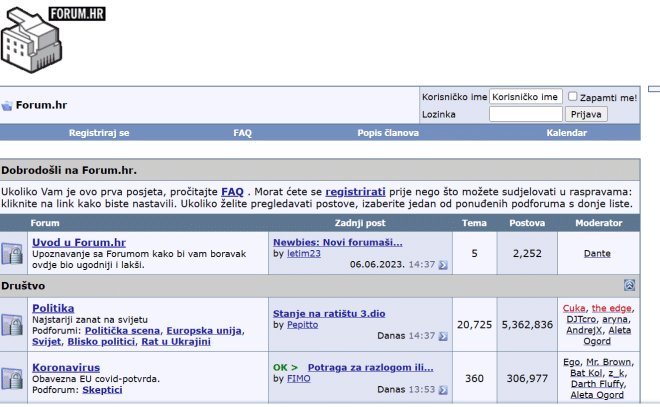
Task: Click the Dobrodošli na Forum.hr. heading
Action: 69,170
